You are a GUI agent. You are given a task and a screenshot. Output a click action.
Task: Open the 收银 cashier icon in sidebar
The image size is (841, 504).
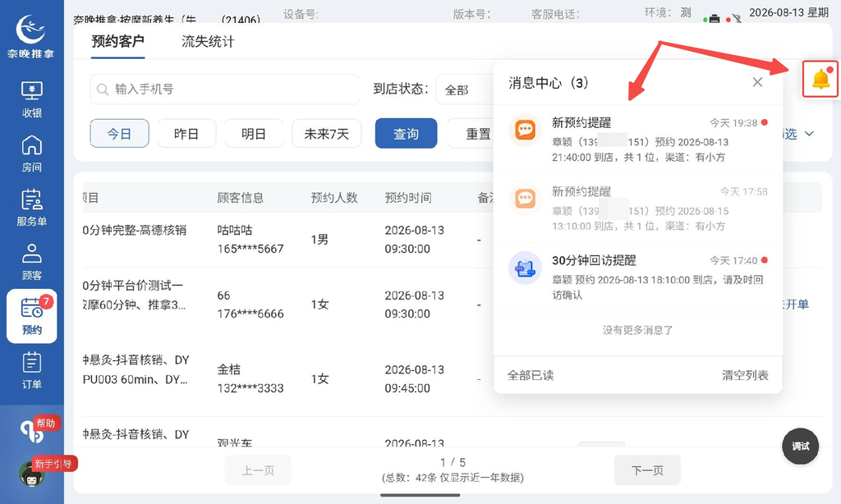[x=32, y=99]
